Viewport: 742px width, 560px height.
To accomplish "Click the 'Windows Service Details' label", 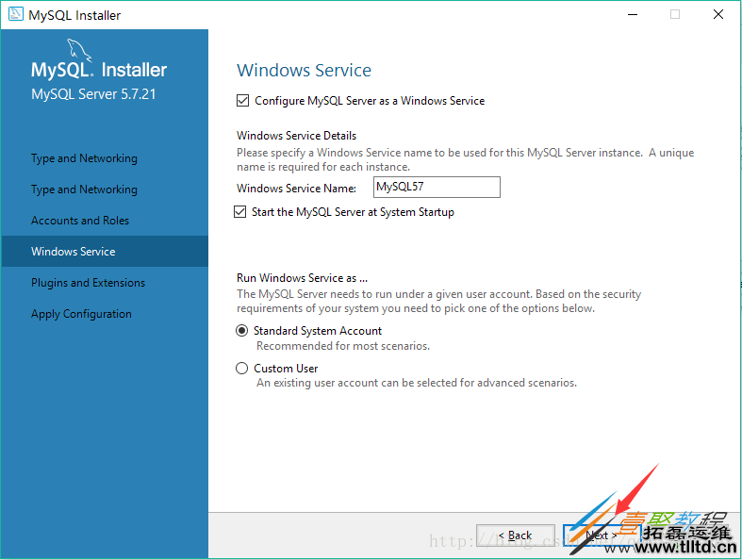I will (296, 136).
